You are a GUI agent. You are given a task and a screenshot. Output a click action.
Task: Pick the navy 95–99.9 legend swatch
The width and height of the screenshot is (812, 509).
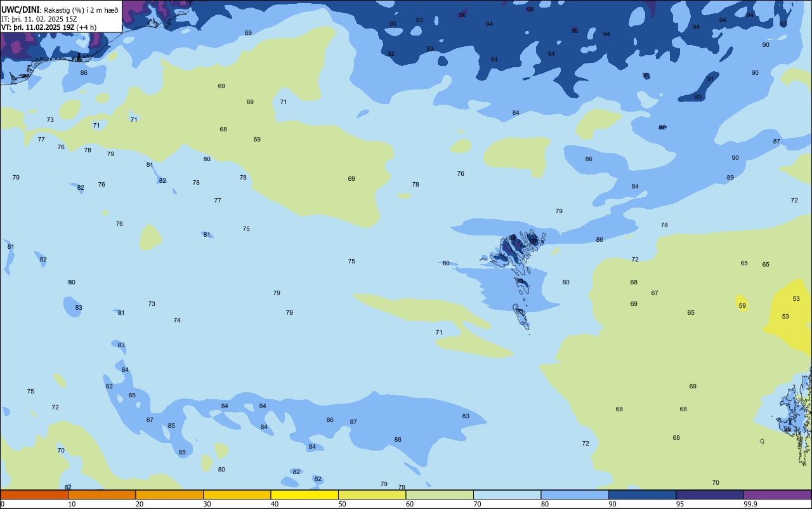click(710, 494)
